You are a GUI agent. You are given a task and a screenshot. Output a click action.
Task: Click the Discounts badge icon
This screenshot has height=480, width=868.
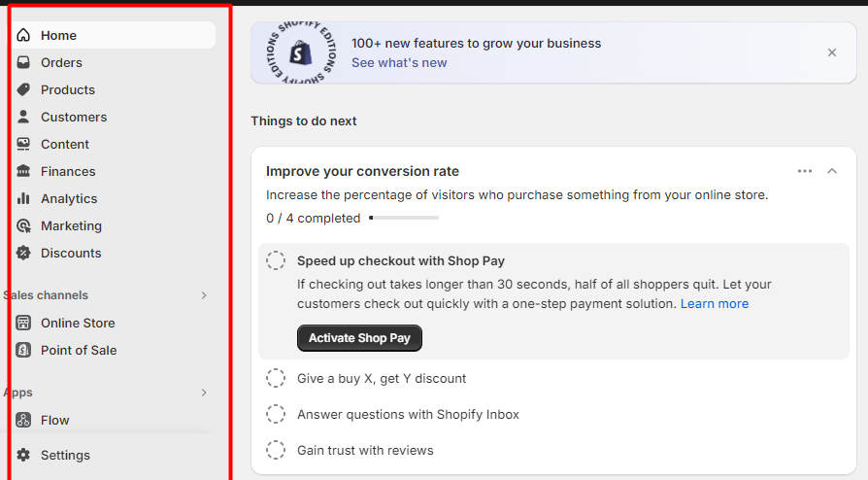click(x=23, y=253)
